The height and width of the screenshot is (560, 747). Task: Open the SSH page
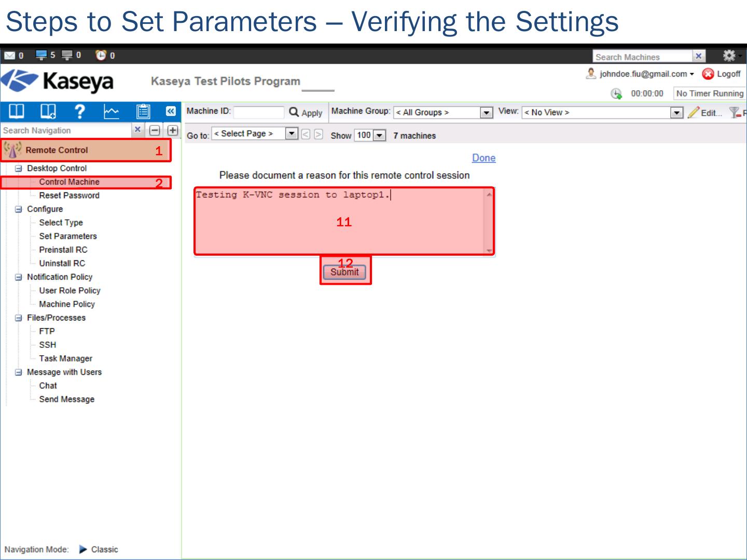click(x=47, y=345)
